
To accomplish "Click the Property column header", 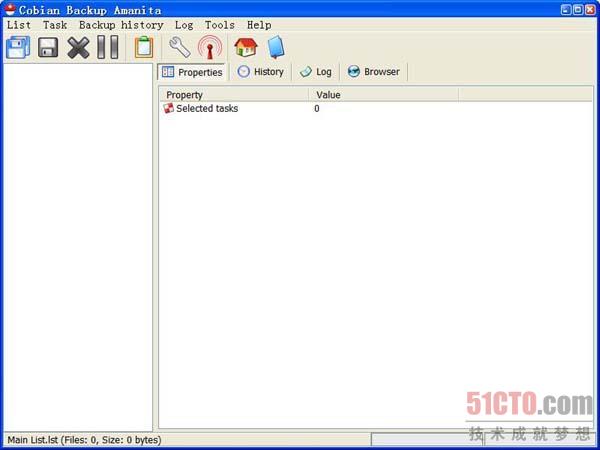I will pos(234,95).
